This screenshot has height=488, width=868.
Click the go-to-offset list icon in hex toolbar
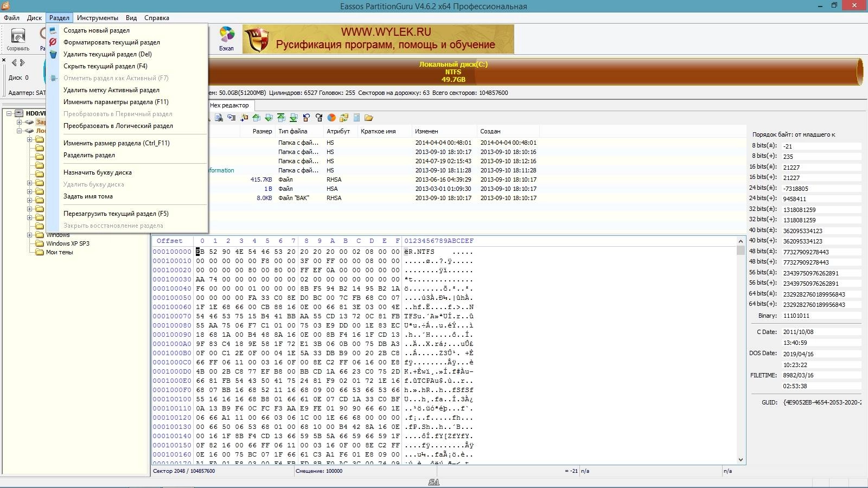click(x=231, y=118)
